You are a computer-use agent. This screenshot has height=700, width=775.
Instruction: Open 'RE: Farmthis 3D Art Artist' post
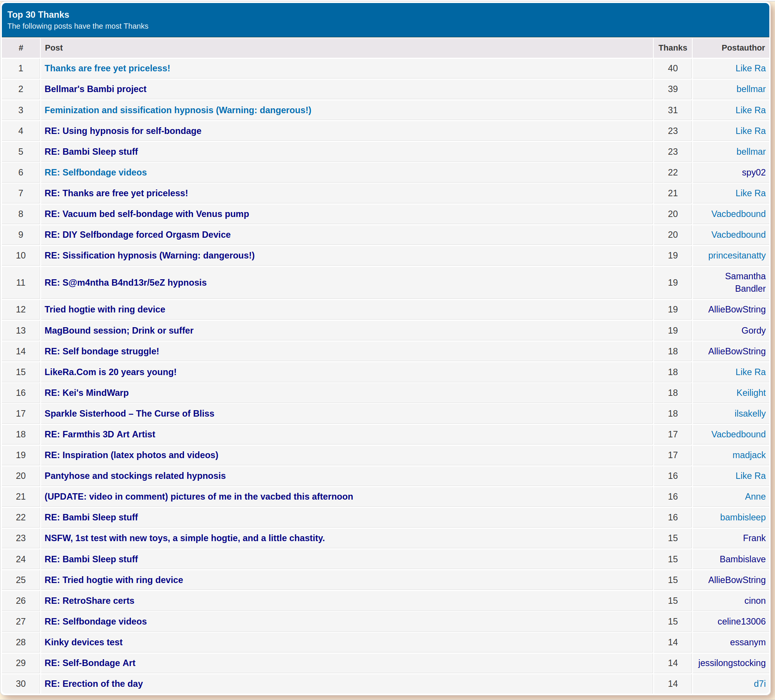point(100,434)
